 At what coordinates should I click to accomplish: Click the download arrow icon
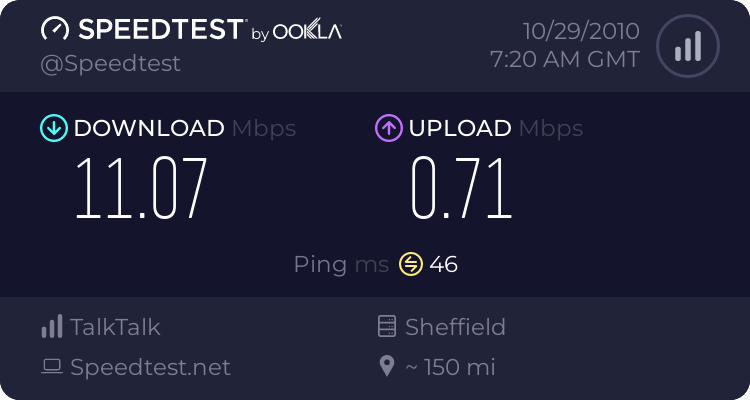(x=53, y=128)
